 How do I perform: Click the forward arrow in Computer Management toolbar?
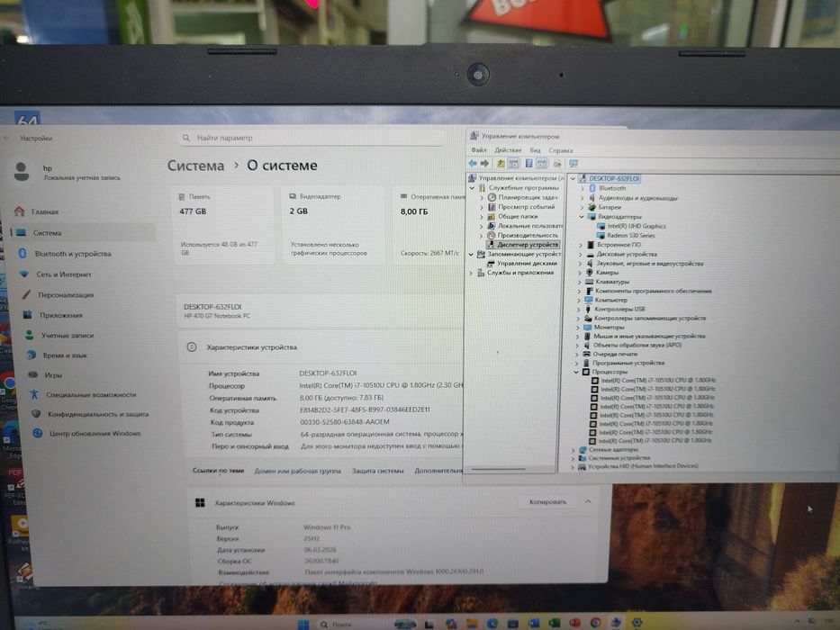point(484,164)
